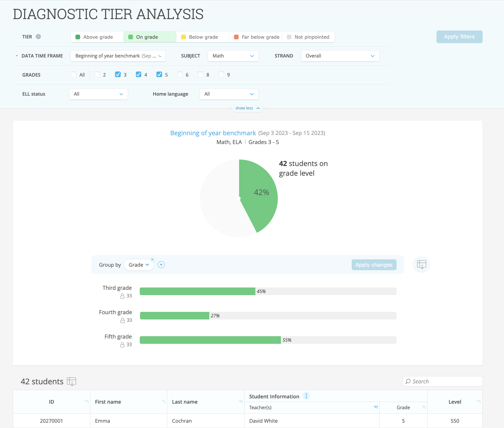The image size is (504, 428).
Task: Check the grade 6 checkbox
Action: (180, 75)
